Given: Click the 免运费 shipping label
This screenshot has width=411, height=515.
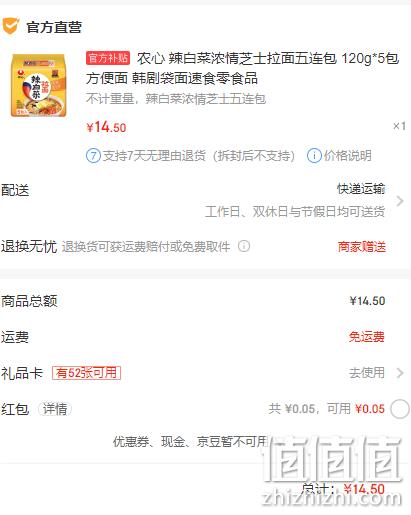Looking at the screenshot, I should 367,337.
